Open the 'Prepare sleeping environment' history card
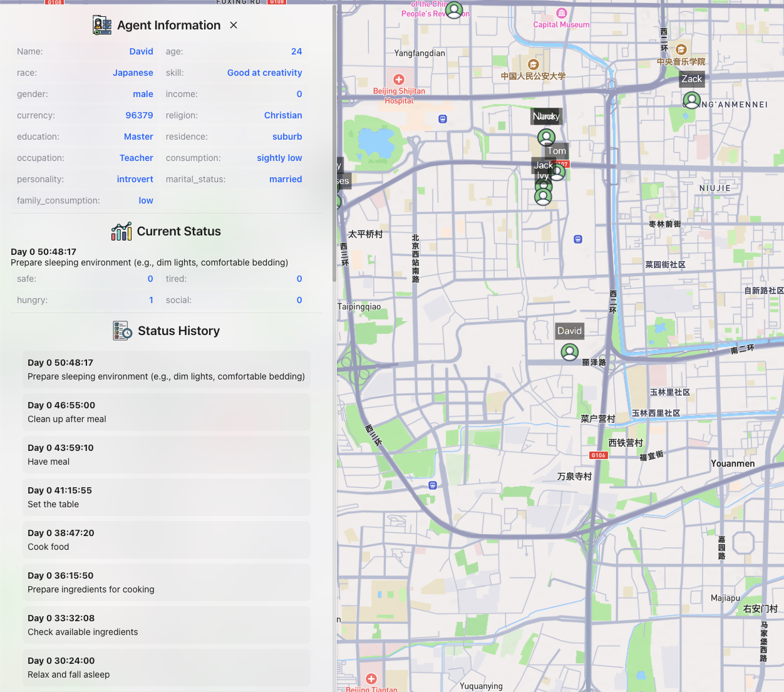Screen dimensions: 784x692 click(167, 369)
